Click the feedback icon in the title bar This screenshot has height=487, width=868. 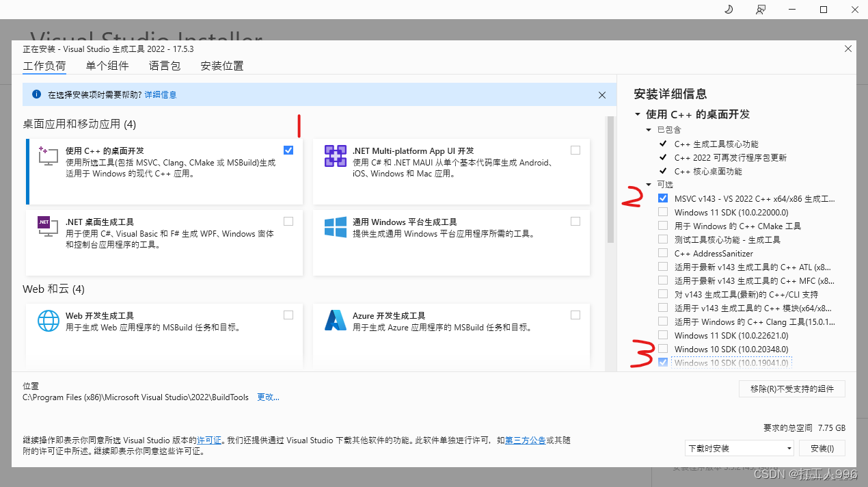(x=760, y=10)
